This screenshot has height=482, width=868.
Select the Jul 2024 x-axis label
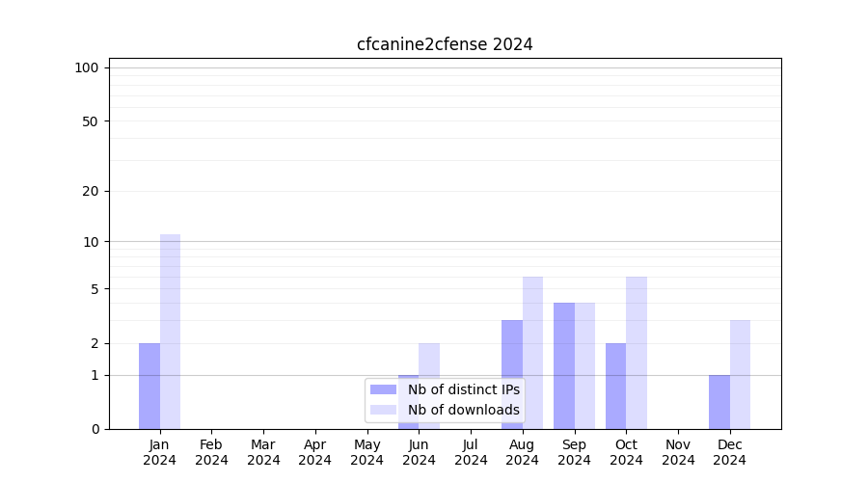pyautogui.click(x=471, y=452)
